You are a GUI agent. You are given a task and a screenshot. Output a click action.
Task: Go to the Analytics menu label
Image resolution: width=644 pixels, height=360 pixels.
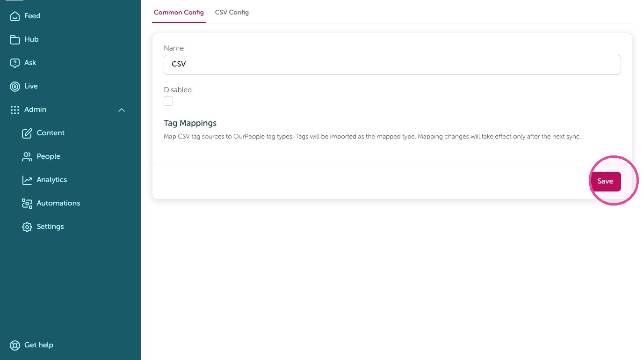[52, 180]
